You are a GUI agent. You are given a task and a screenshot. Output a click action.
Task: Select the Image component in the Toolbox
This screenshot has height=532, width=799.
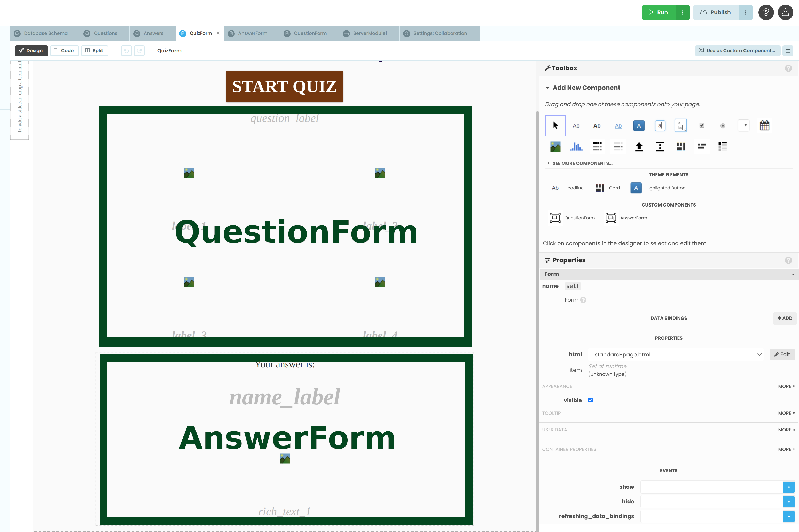(555, 146)
